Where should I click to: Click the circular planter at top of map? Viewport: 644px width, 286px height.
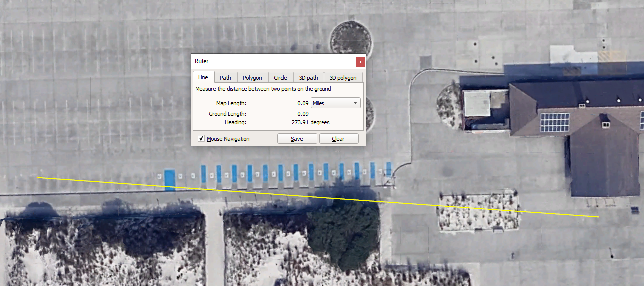[350, 38]
